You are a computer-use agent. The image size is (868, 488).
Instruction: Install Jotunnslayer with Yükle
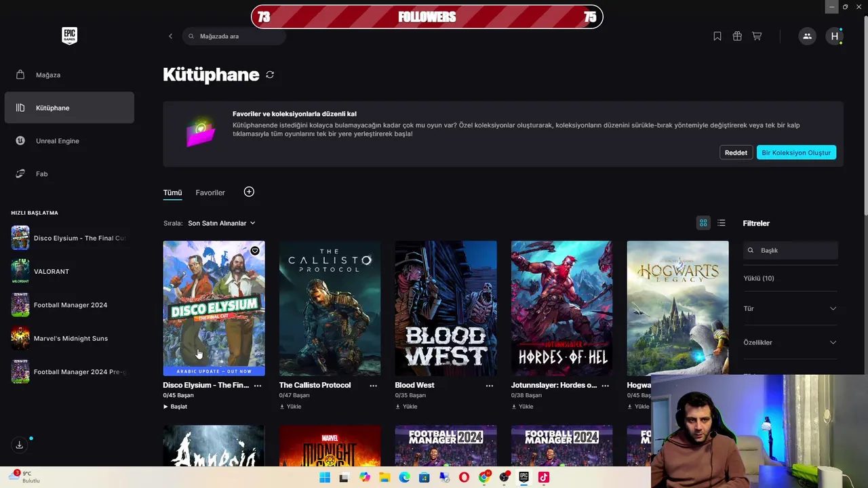tap(522, 407)
